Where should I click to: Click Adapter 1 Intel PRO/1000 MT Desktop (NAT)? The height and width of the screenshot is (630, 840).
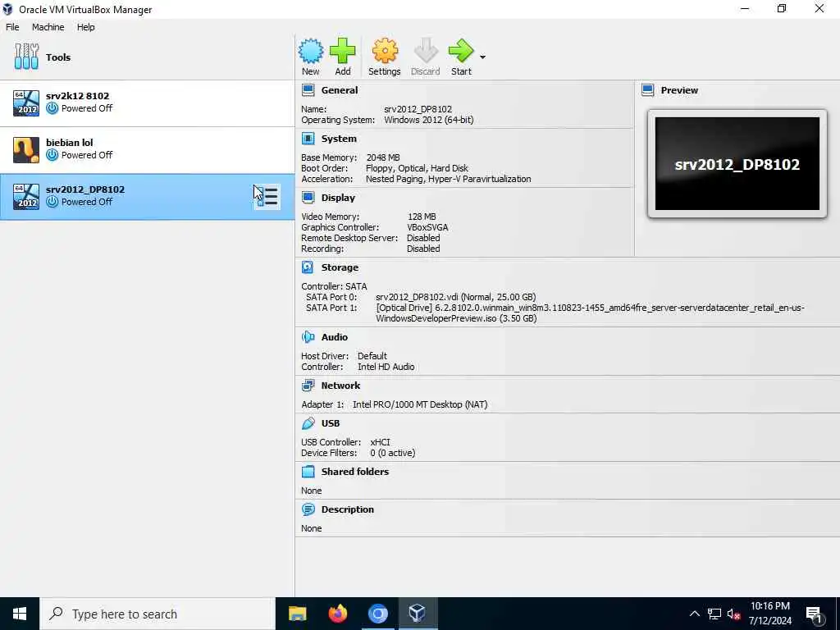pos(420,404)
